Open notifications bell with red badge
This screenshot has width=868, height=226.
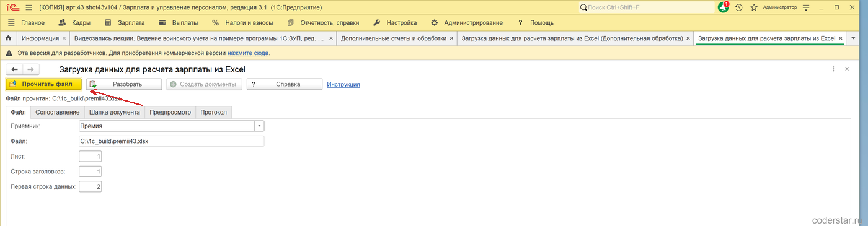[x=724, y=7]
